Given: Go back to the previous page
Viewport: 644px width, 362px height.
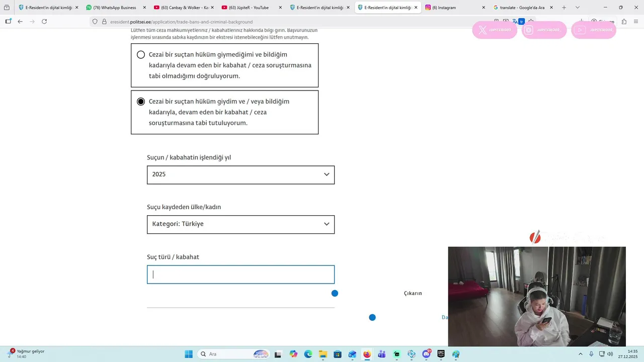Looking at the screenshot, I should [20, 22].
